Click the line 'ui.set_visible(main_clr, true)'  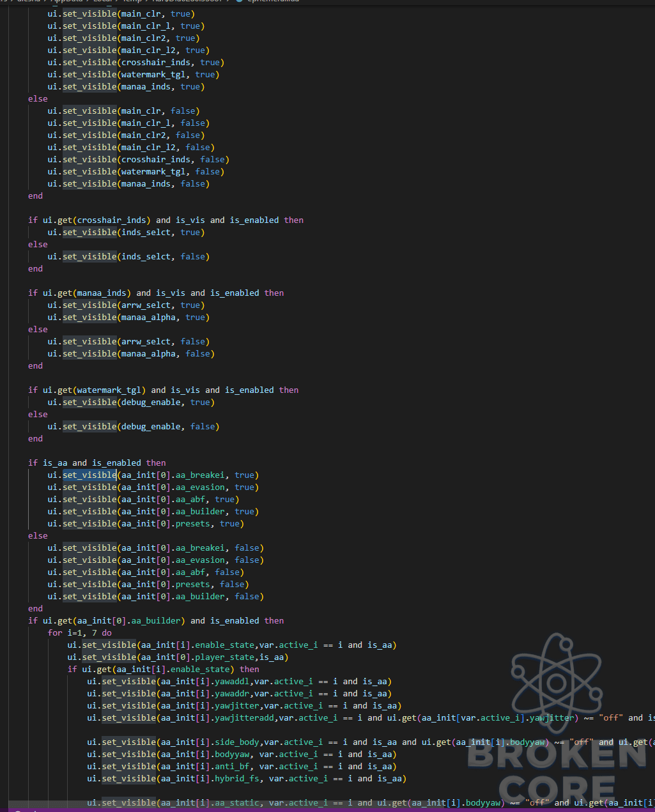pos(121,14)
